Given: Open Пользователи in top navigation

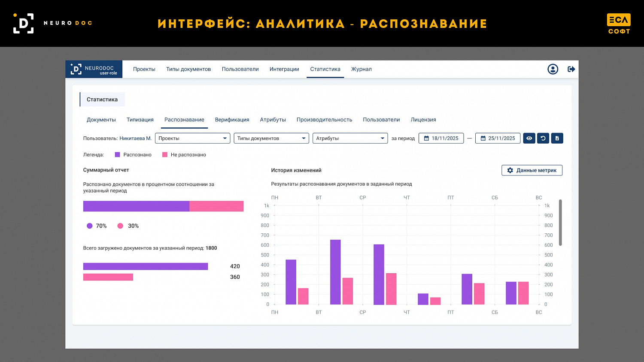Looking at the screenshot, I should pos(240,69).
